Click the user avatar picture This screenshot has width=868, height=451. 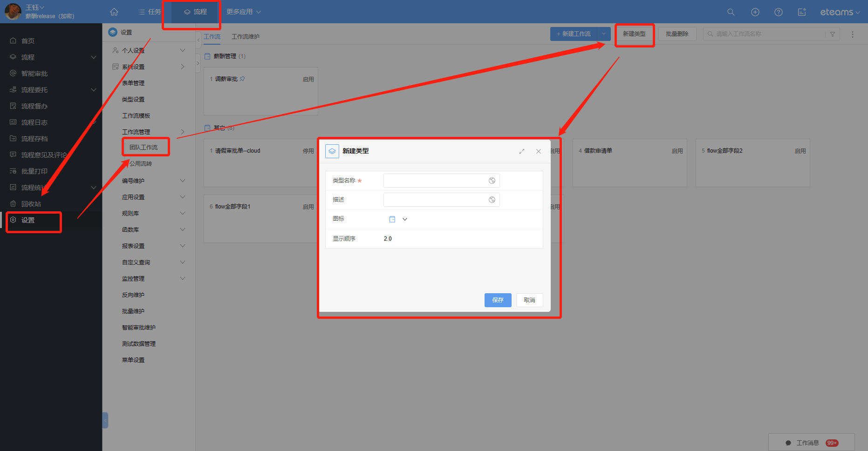pyautogui.click(x=13, y=12)
